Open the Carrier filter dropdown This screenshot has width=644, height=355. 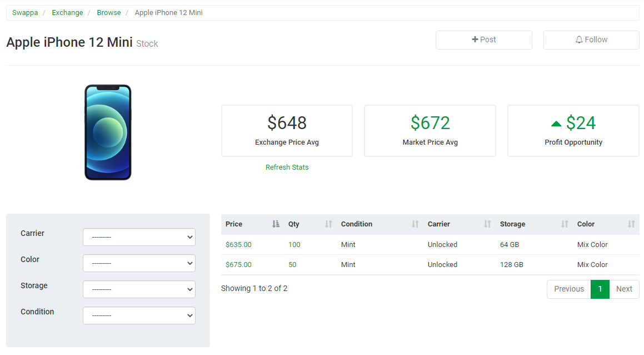point(139,237)
